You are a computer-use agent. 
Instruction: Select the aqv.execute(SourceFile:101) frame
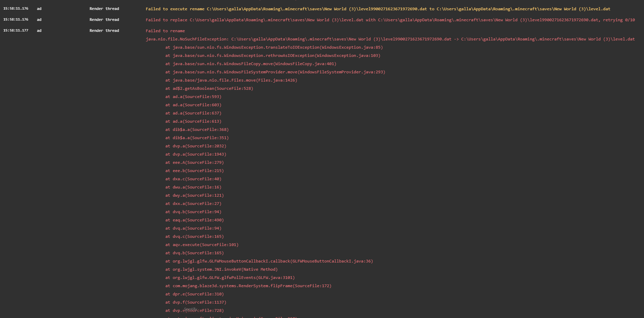coord(202,245)
